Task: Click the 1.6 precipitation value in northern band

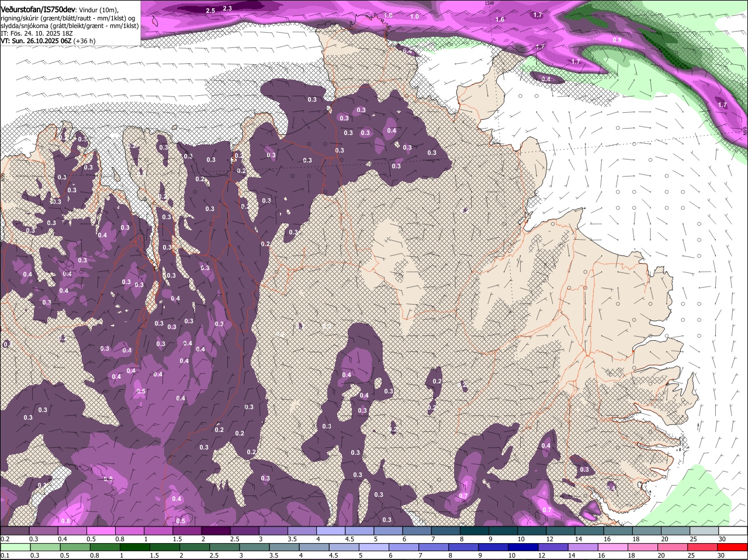Action: [x=500, y=20]
